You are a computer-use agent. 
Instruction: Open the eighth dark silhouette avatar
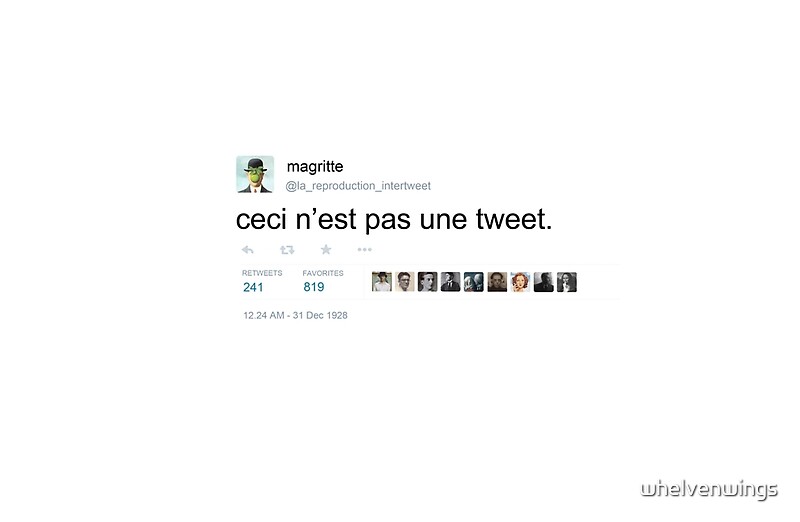click(x=543, y=282)
